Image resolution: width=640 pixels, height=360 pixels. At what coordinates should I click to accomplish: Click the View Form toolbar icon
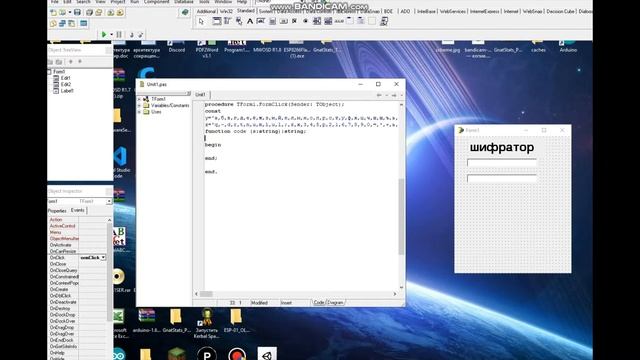point(62,24)
